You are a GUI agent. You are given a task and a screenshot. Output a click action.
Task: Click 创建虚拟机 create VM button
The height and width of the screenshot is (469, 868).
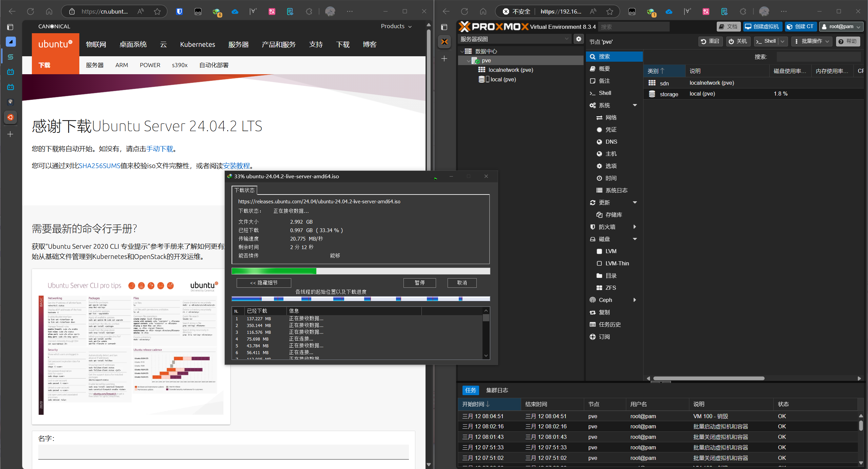763,27
